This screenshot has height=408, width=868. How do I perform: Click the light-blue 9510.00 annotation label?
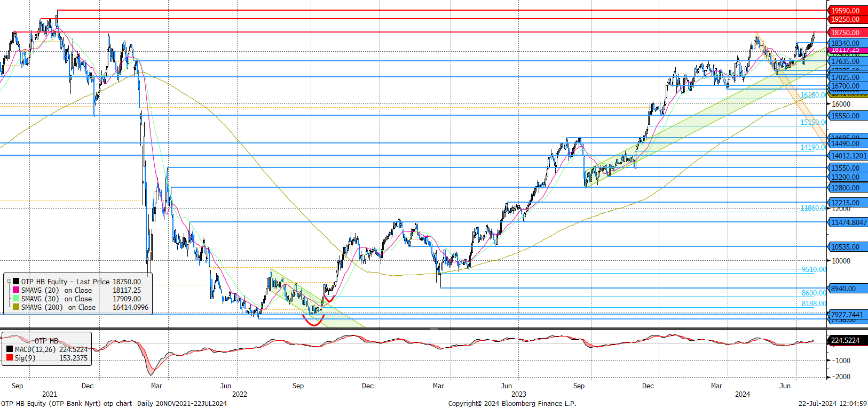click(x=814, y=269)
